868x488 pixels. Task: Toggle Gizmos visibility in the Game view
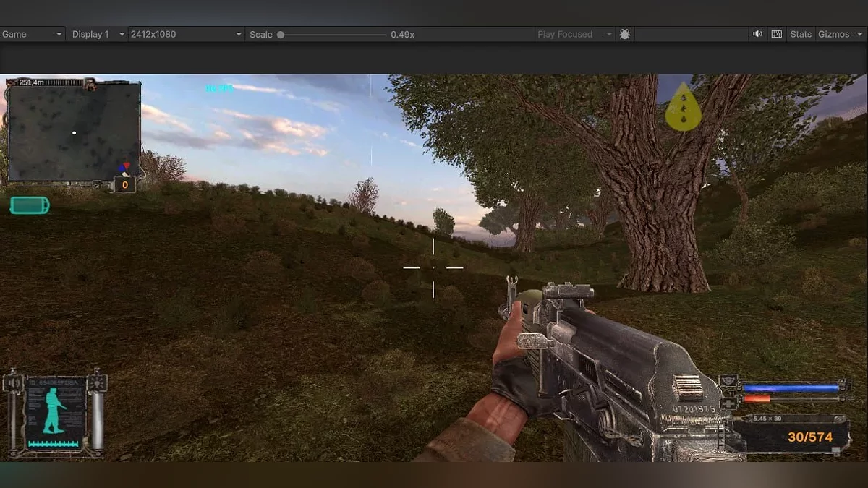pyautogui.click(x=833, y=34)
